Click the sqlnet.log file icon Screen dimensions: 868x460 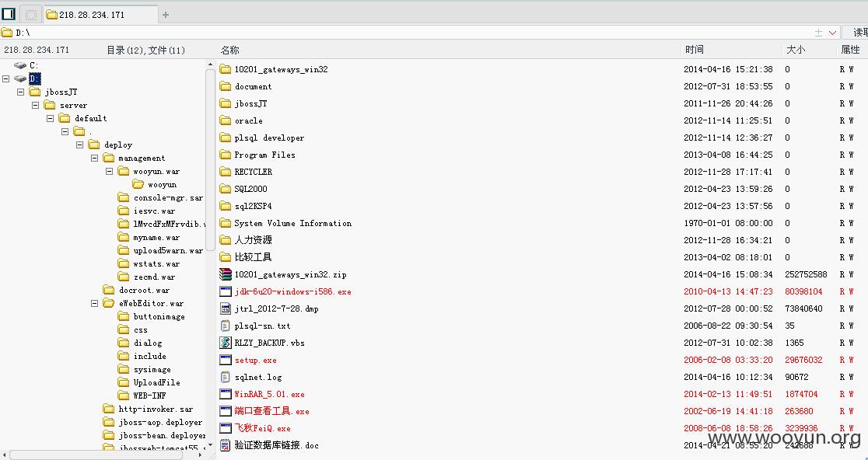pos(226,377)
